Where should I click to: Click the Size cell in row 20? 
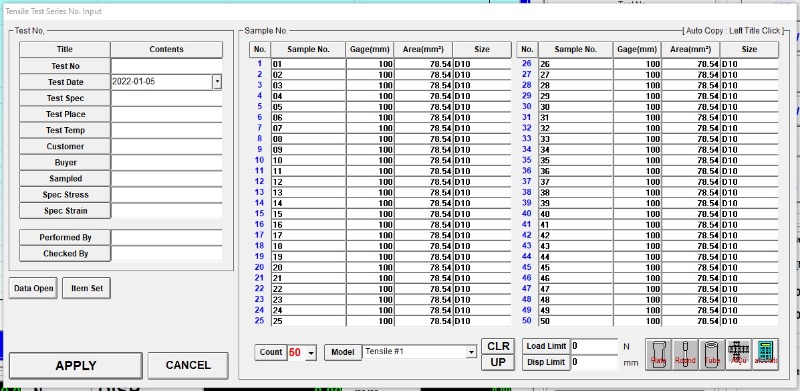point(482,267)
